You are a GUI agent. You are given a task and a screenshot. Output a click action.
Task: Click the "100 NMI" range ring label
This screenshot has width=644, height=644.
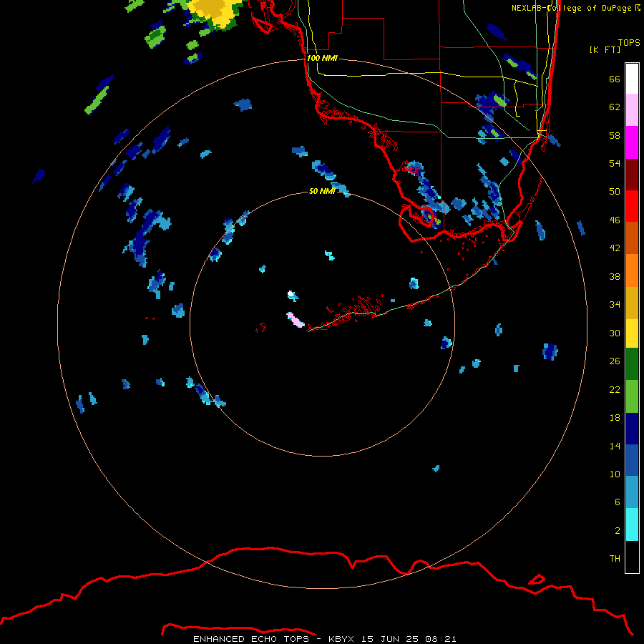click(x=322, y=59)
